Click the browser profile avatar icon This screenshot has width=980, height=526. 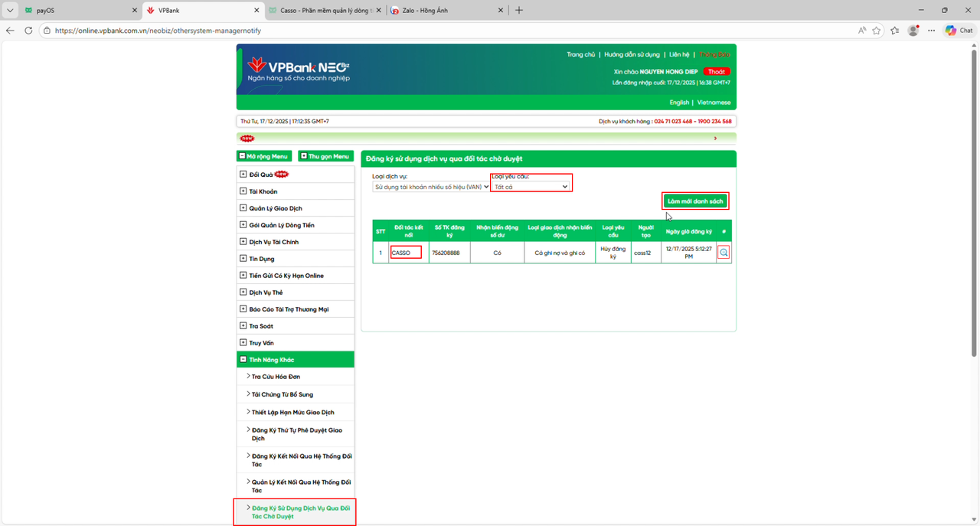(913, 30)
